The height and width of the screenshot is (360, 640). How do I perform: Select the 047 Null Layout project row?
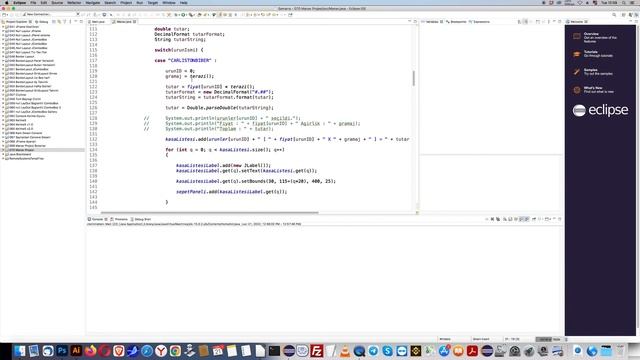point(42,52)
